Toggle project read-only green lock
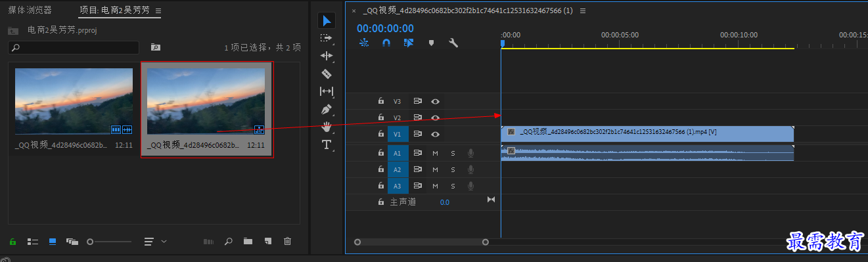Image resolution: width=868 pixels, height=262 pixels. (x=12, y=242)
